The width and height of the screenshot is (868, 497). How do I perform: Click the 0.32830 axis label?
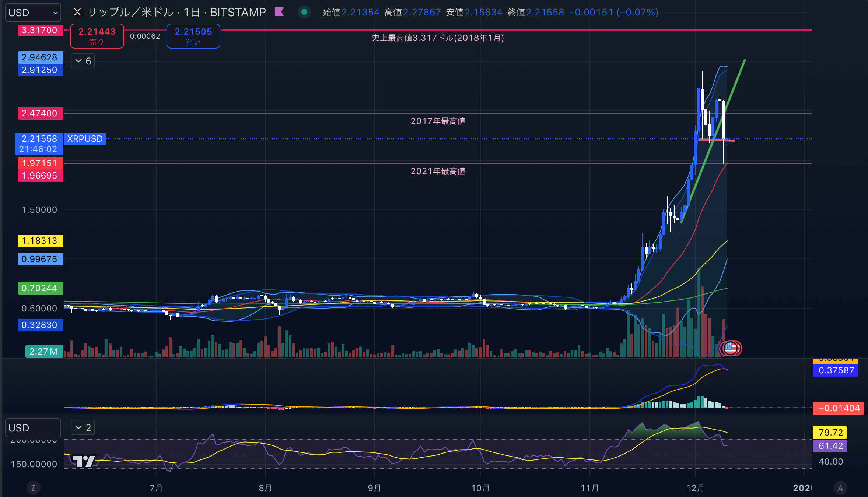click(41, 325)
